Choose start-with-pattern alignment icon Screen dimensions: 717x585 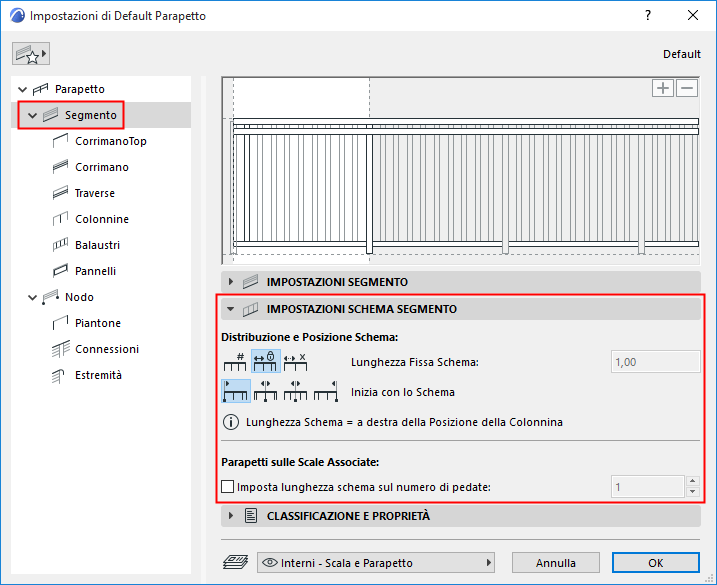[x=236, y=391]
